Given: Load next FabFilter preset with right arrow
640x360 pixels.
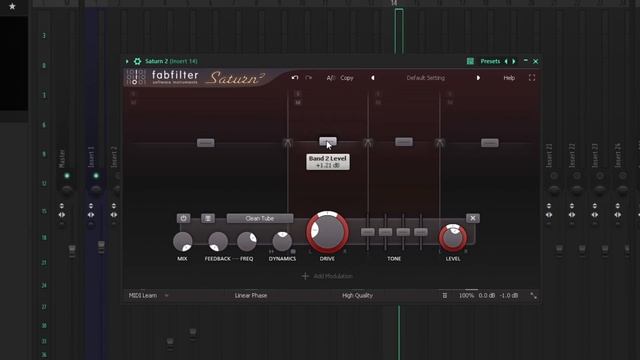Looking at the screenshot, I should (478, 78).
